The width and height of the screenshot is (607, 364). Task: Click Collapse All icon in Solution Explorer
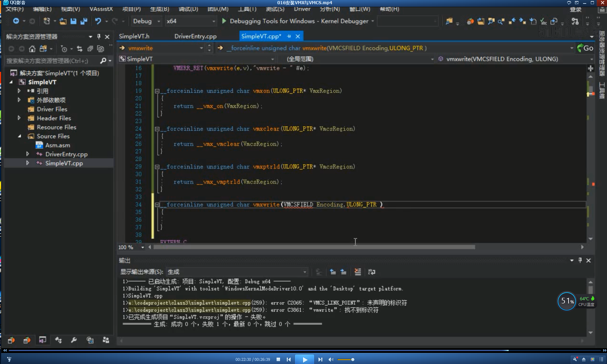[x=90, y=49]
